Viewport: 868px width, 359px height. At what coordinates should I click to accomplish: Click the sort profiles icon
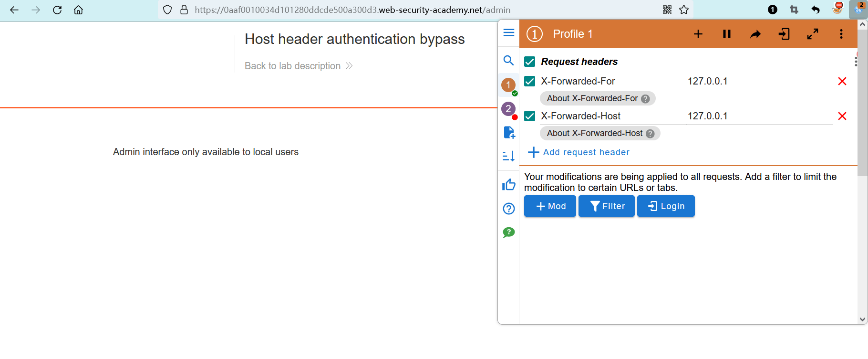point(508,156)
